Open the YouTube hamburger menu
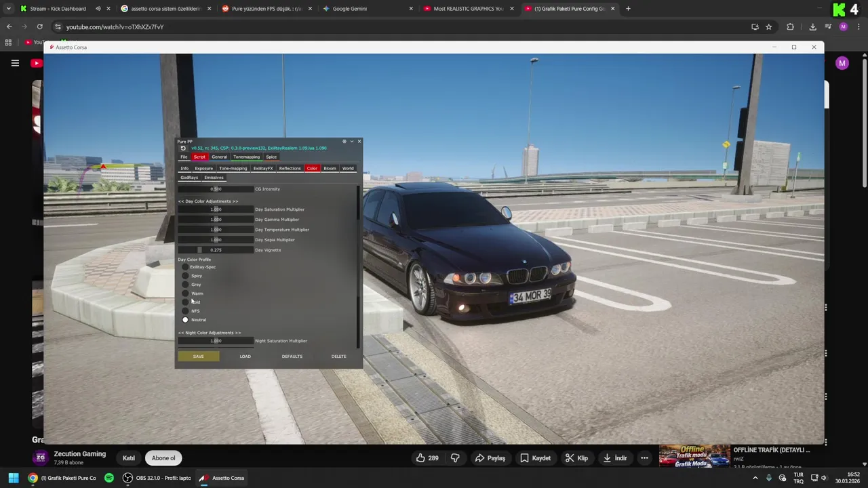Screen dimensions: 868x488 pyautogui.click(x=15, y=63)
